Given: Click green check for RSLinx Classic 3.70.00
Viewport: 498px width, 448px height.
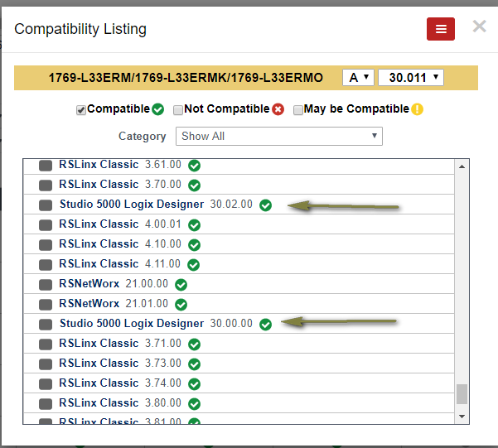Looking at the screenshot, I should [x=194, y=185].
